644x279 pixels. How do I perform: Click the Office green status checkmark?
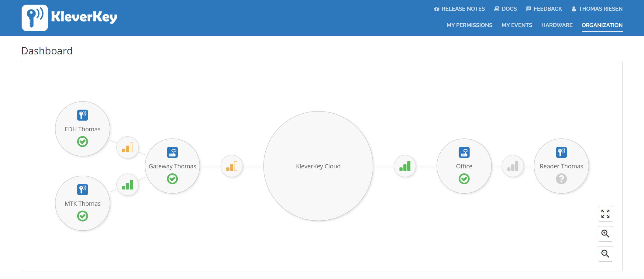tap(464, 179)
